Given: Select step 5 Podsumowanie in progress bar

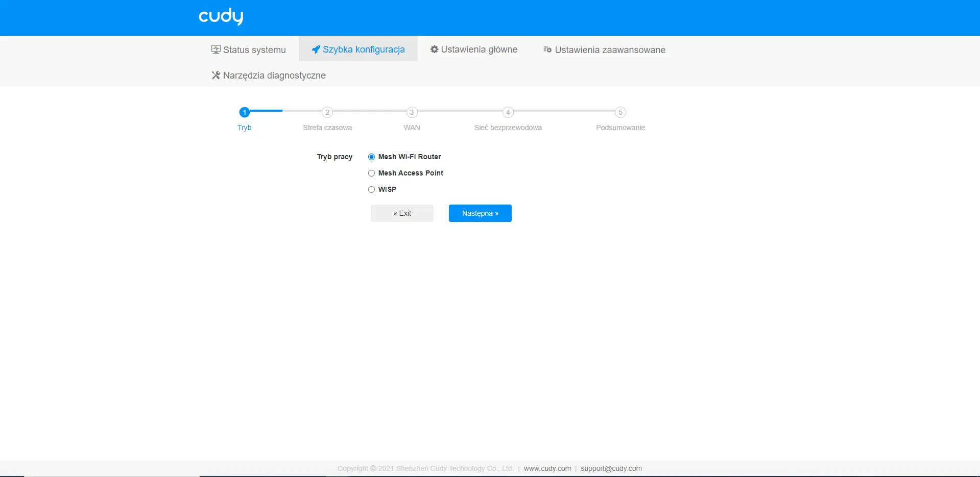Looking at the screenshot, I should [620, 112].
